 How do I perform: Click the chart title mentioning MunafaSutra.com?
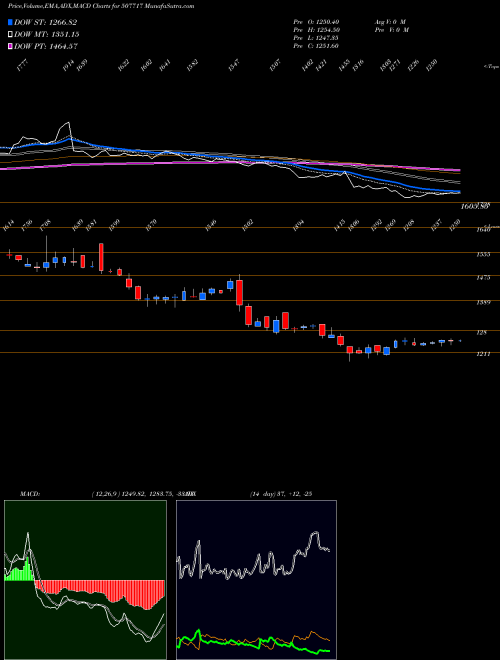point(101,6)
